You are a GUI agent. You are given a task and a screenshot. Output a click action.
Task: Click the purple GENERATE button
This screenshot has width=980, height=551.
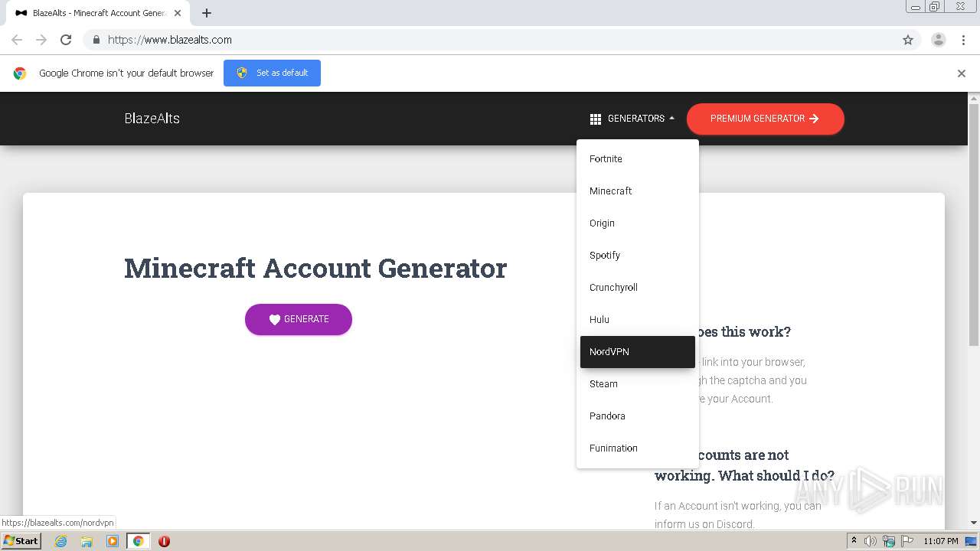tap(299, 319)
